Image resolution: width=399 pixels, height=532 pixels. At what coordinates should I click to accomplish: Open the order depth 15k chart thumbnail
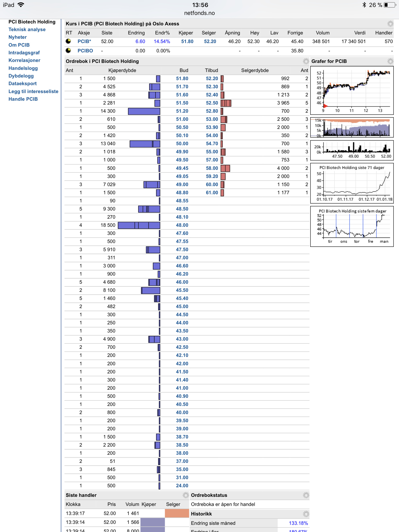point(352,127)
